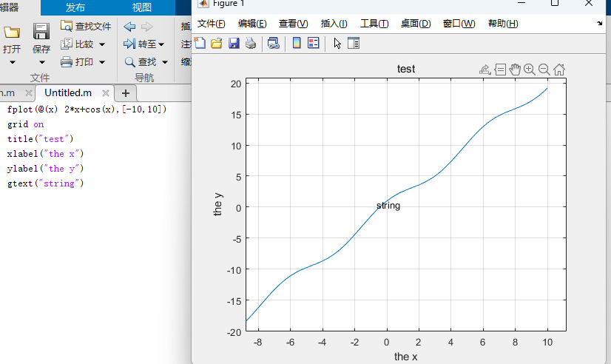Click the 'string' text annotation on plot
This screenshot has height=364, width=611.
(388, 206)
